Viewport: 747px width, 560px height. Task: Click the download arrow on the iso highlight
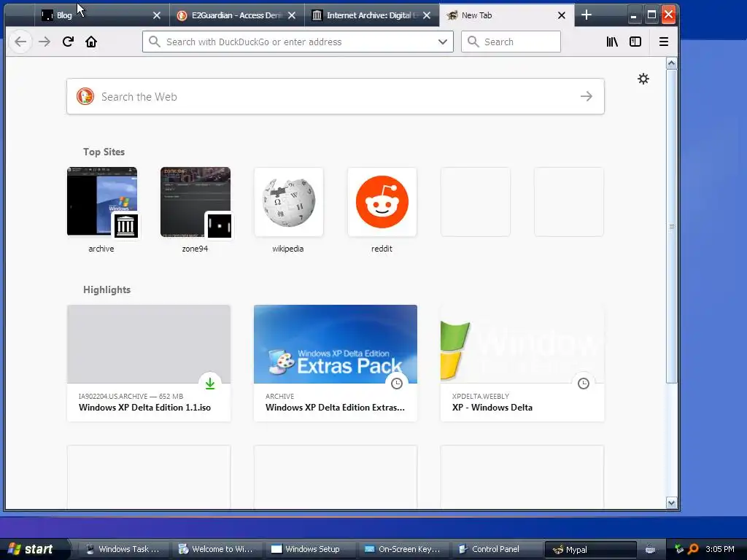210,384
